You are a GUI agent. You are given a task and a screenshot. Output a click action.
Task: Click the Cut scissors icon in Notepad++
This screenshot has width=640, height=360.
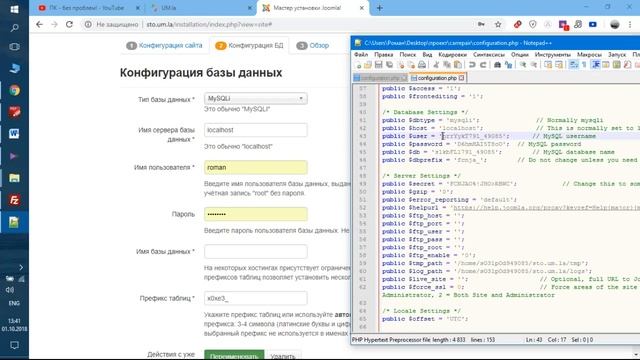[x=436, y=65]
